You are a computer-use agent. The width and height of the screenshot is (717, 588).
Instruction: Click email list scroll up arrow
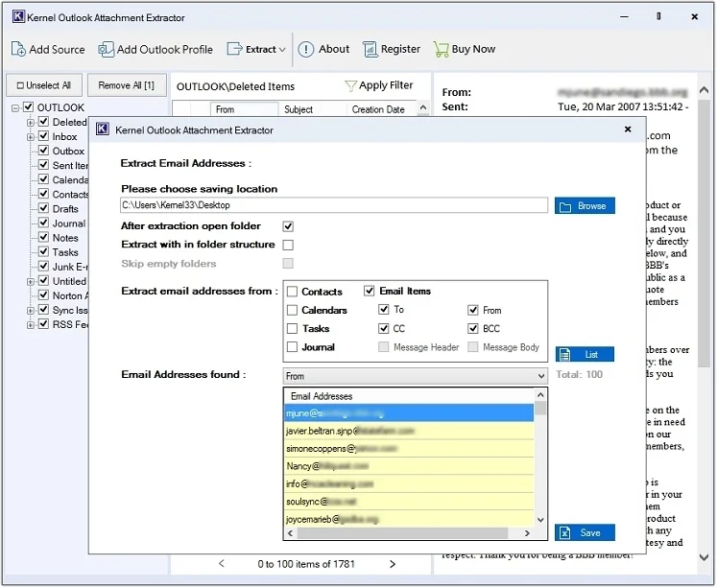[540, 395]
